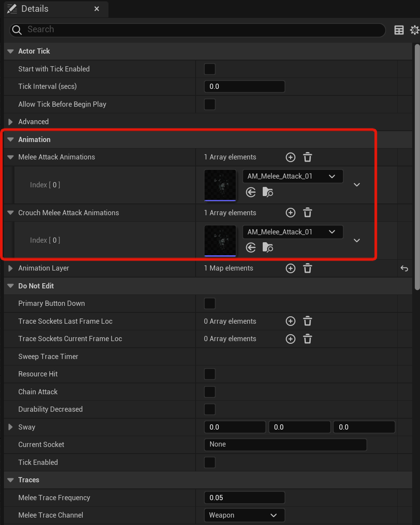This screenshot has height=525, width=420.
Task: Change the Melee Trace Channel from Weapon
Action: pos(244,515)
